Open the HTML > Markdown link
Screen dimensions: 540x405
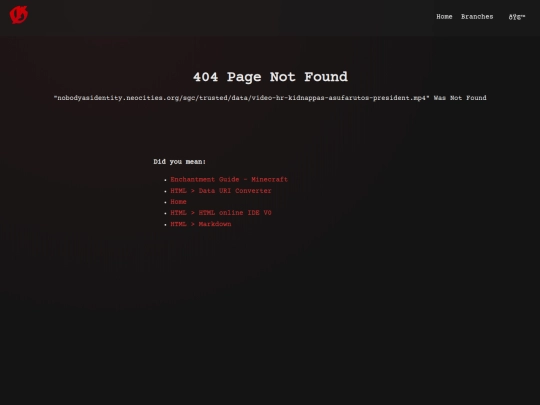coord(201,224)
